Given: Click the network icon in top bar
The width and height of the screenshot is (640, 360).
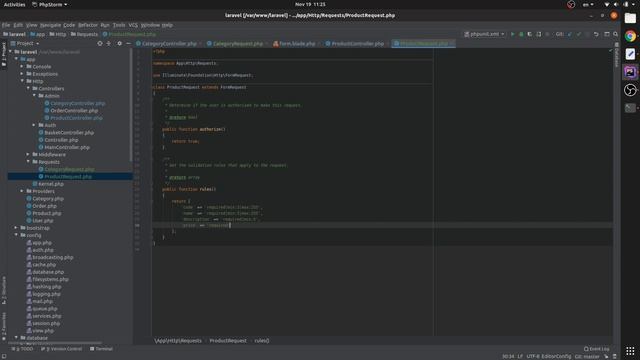Looking at the screenshot, I should click(607, 4).
